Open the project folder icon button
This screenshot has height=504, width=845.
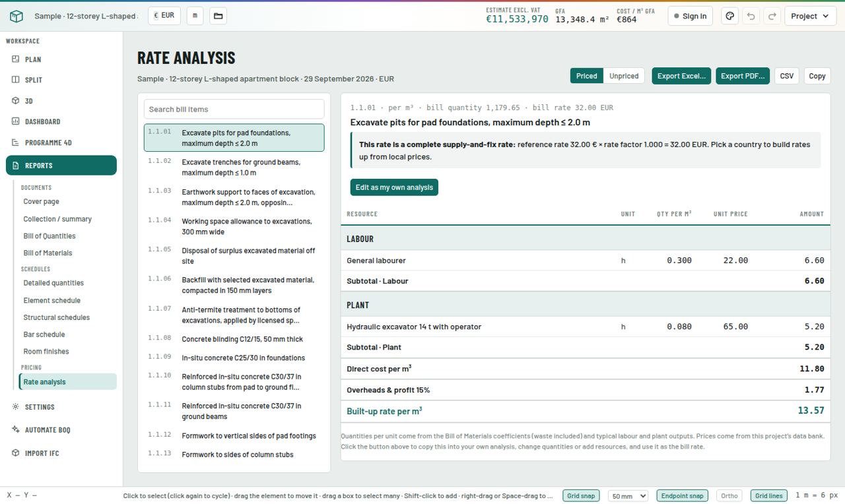[219, 16]
